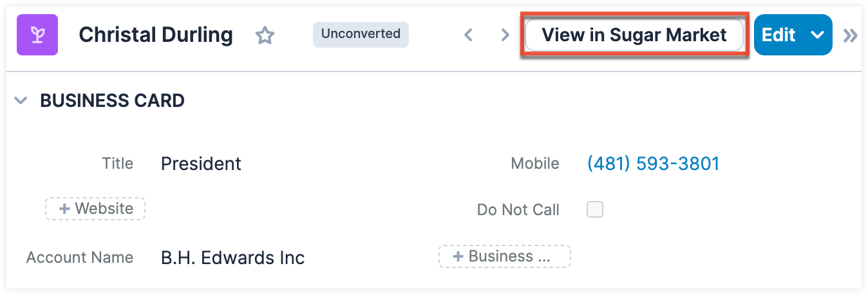This screenshot has width=868, height=295.
Task: Mark Christal Durling as a favorite
Action: 265,35
